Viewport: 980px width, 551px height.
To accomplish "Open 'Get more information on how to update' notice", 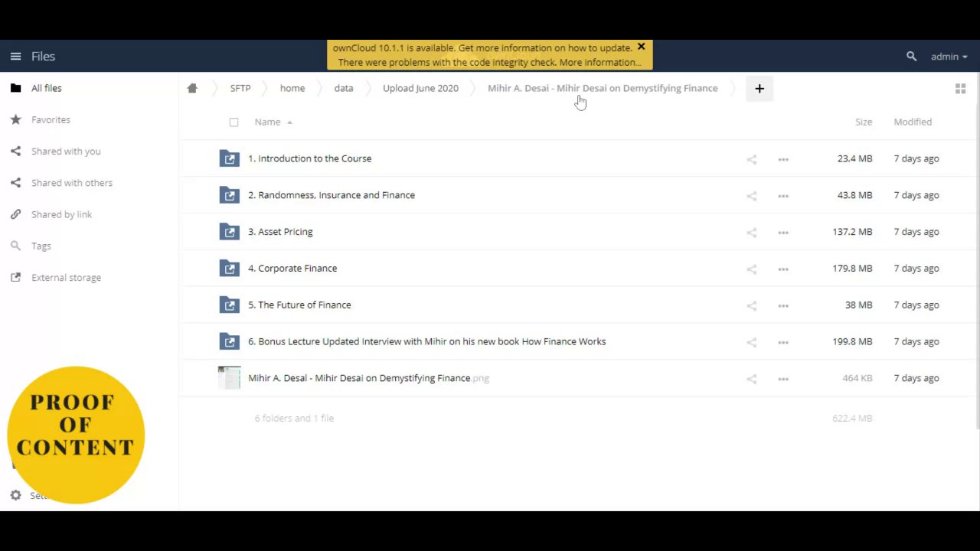I will tap(545, 47).
